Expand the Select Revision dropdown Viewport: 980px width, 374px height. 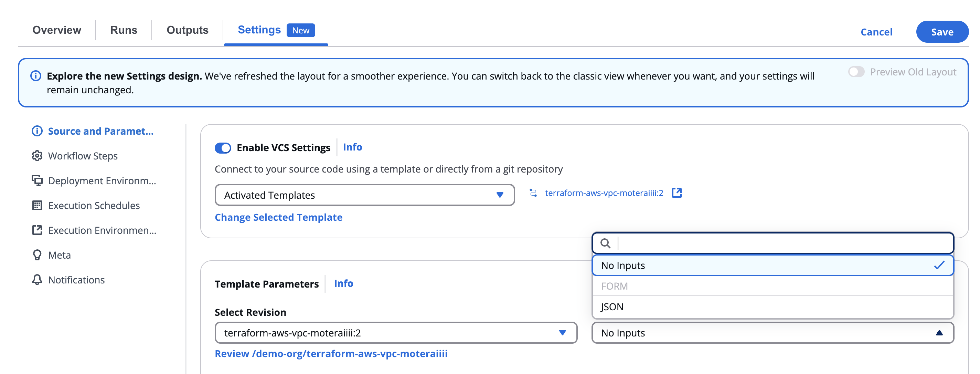[396, 332]
